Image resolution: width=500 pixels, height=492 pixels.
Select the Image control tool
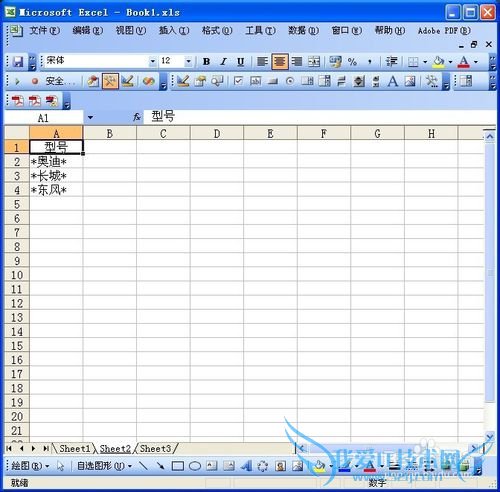click(410, 81)
